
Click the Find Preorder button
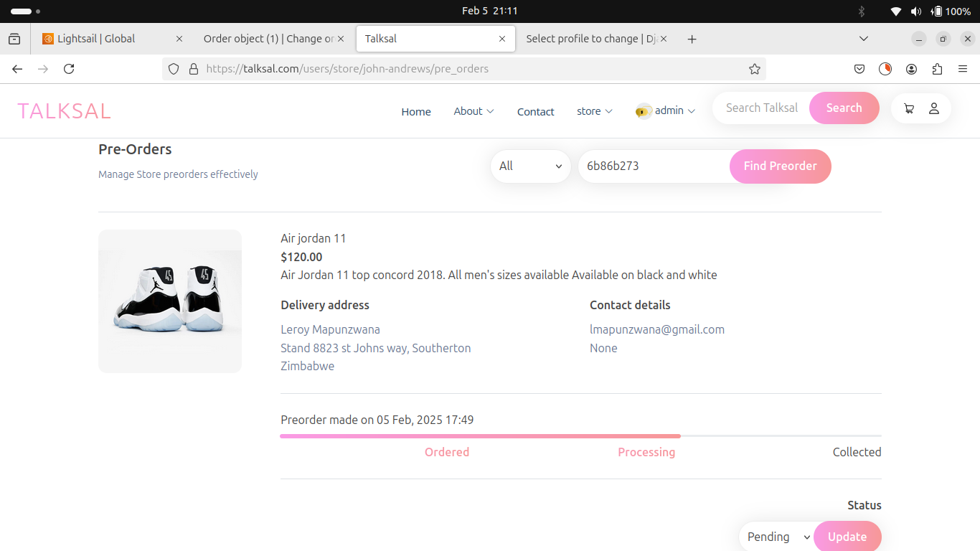780,166
